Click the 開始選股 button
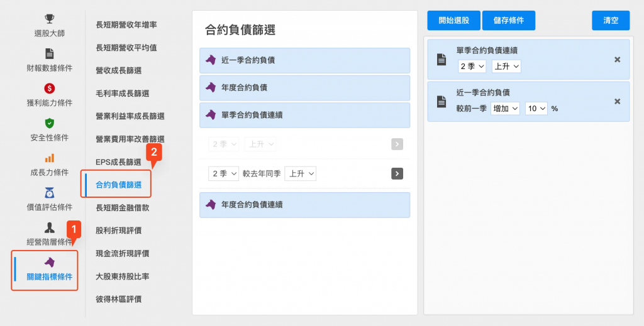 click(453, 20)
